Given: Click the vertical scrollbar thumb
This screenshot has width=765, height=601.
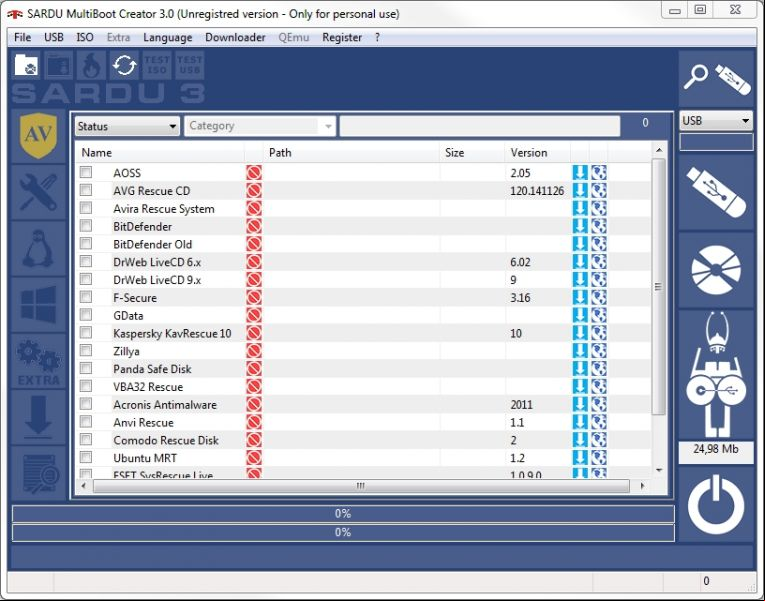Looking at the screenshot, I should tap(659, 286).
